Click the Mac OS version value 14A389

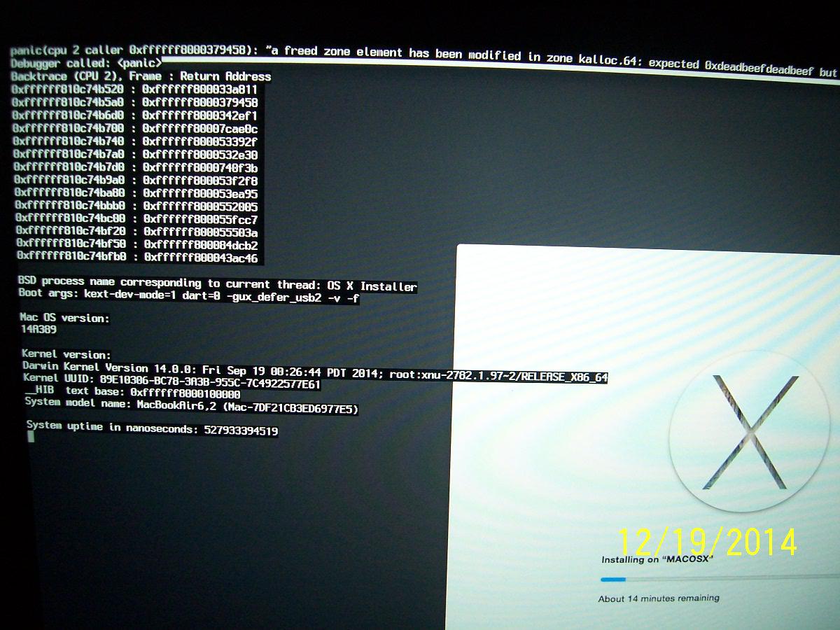tap(38, 330)
